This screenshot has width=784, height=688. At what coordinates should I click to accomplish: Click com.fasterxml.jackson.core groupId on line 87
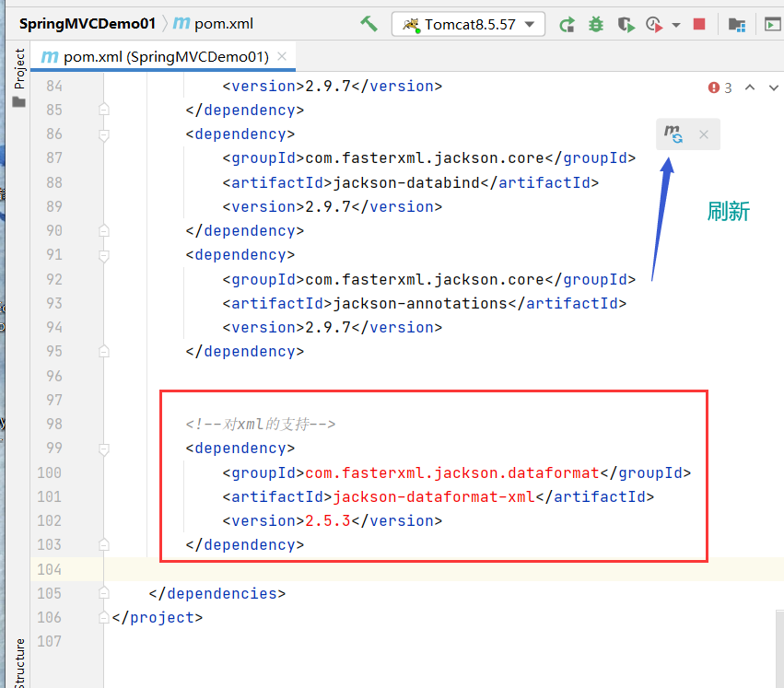[425, 158]
